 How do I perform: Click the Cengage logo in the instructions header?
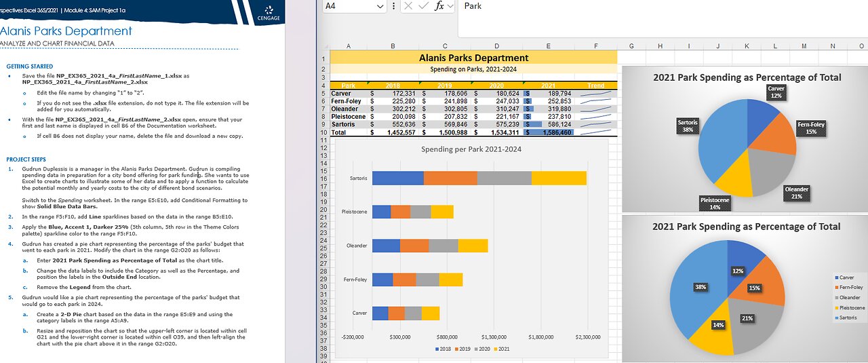pyautogui.click(x=269, y=12)
